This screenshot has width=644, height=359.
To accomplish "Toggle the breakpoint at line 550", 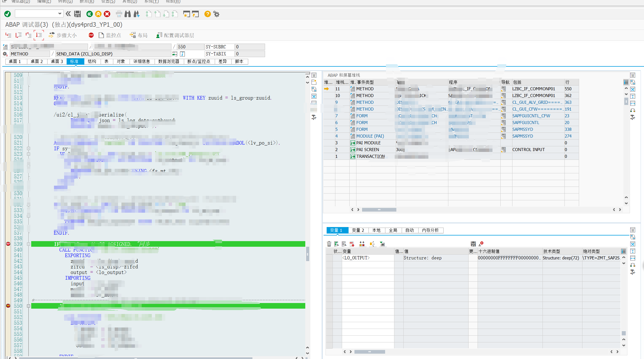I will [x=8, y=306].
